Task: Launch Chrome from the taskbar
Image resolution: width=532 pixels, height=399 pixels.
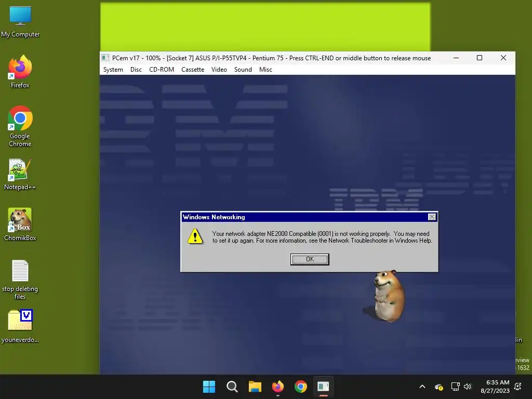Action: (301, 387)
